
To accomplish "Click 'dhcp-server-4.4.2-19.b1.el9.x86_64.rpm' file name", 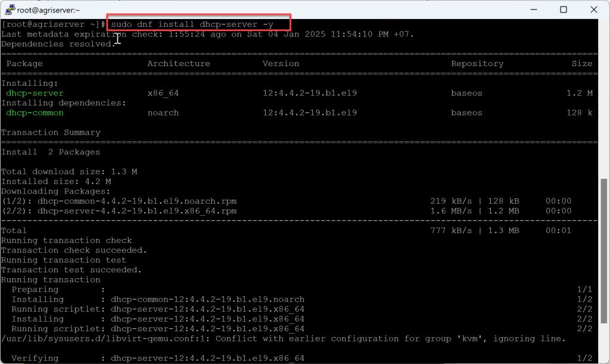I will 137,211.
